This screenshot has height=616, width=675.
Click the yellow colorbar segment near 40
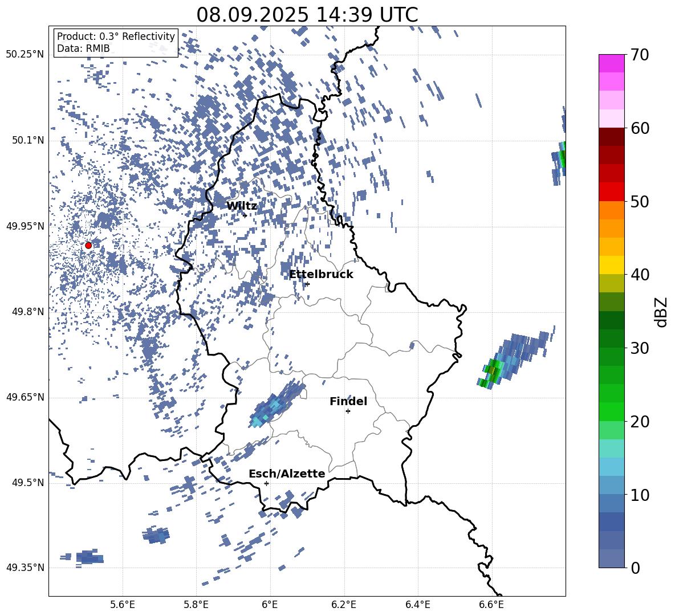(x=612, y=265)
